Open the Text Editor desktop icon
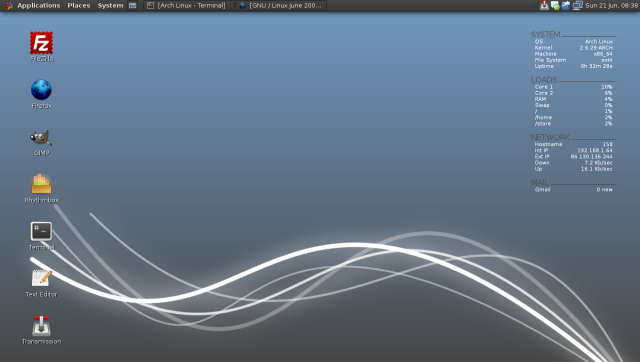Image resolution: width=640 pixels, height=362 pixels. (x=41, y=283)
